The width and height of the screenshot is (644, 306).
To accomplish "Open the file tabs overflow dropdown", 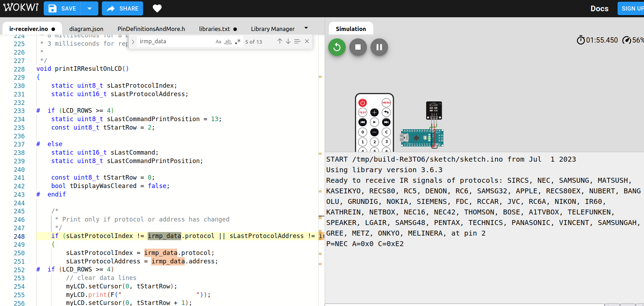I will click(x=306, y=28).
